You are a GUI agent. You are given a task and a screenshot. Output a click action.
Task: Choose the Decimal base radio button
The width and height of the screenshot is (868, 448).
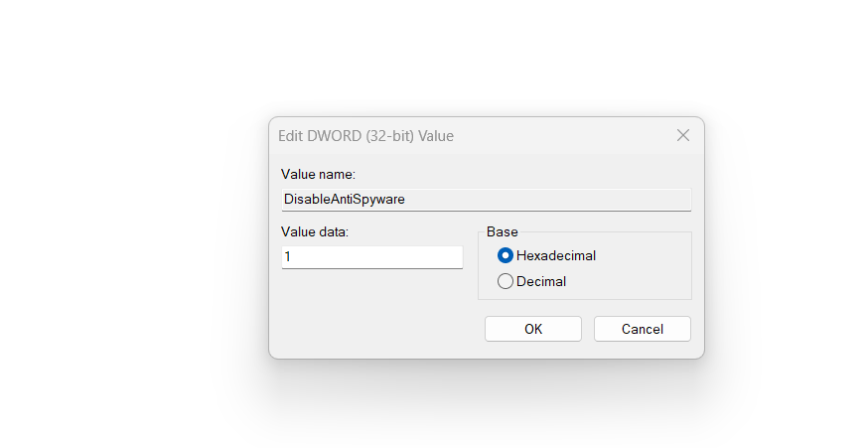[x=506, y=281]
